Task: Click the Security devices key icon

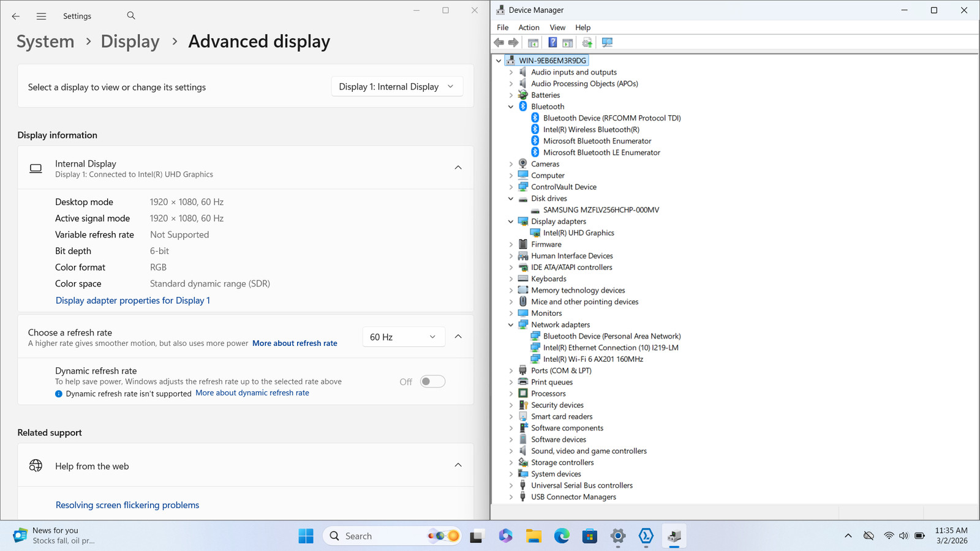Action: [523, 405]
